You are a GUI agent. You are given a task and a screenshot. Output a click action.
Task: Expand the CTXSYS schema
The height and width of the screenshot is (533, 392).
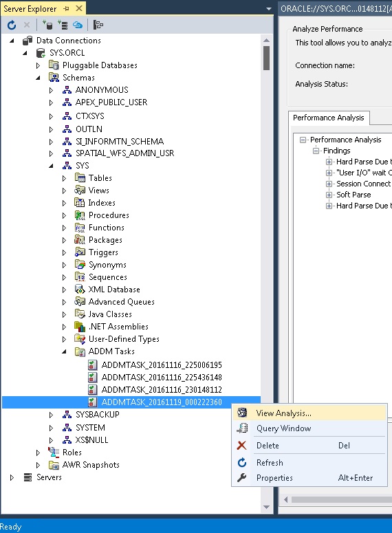51,116
